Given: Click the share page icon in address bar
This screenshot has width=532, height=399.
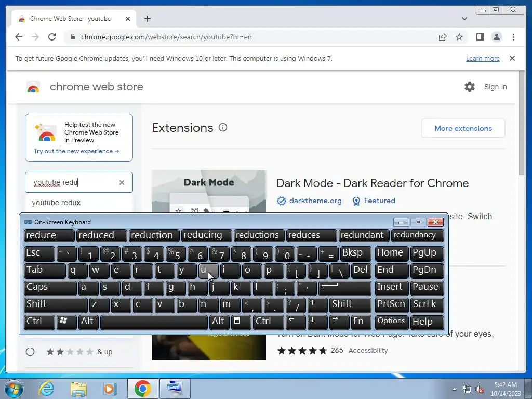Looking at the screenshot, I should pos(443,37).
